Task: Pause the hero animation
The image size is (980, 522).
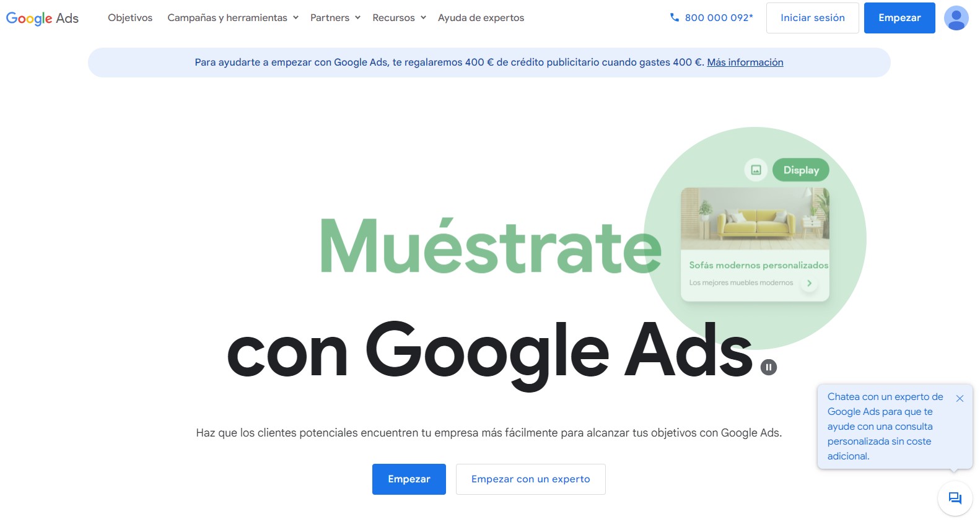Action: [x=768, y=367]
